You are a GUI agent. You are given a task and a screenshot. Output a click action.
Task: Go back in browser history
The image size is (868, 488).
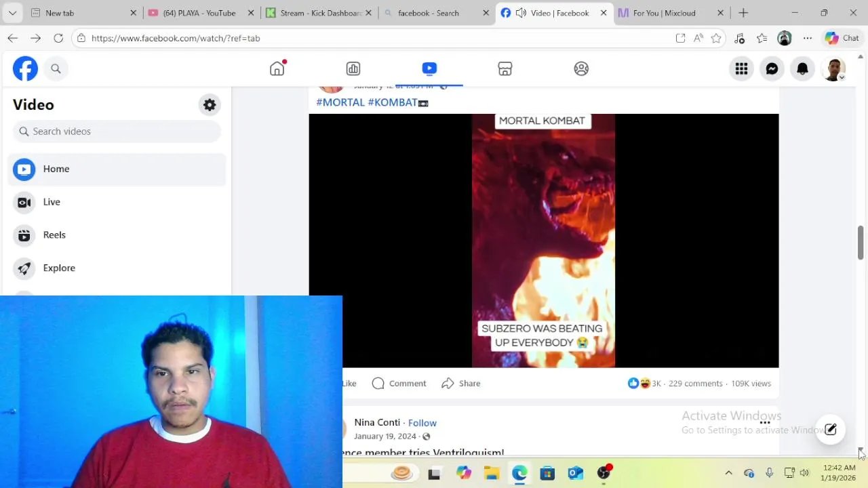[12, 38]
